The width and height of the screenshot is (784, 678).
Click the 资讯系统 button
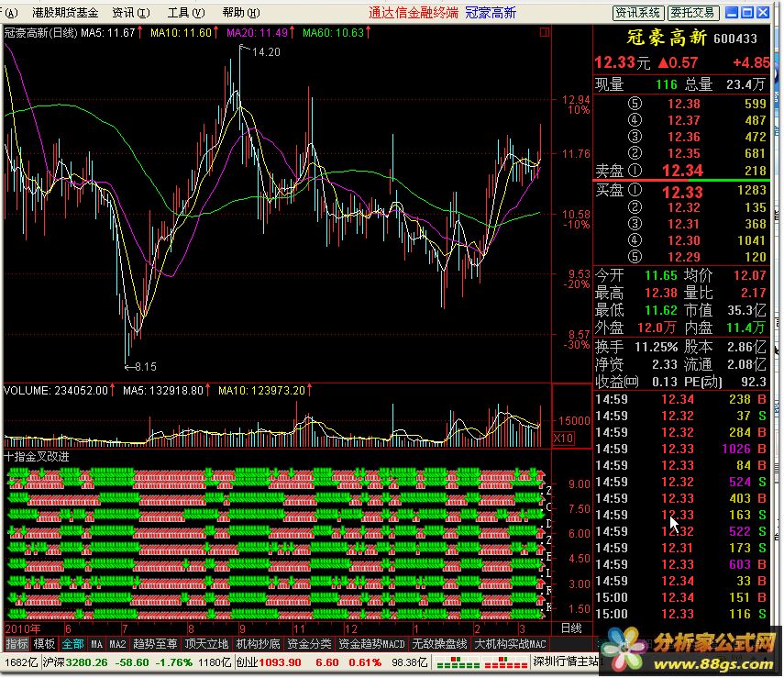[x=638, y=13]
